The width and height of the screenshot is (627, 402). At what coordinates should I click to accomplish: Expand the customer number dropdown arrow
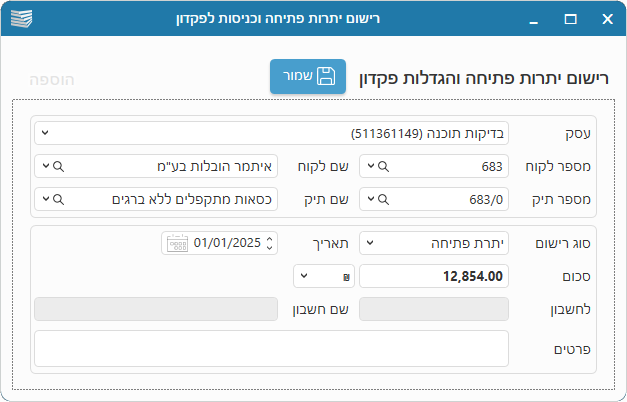click(x=371, y=166)
